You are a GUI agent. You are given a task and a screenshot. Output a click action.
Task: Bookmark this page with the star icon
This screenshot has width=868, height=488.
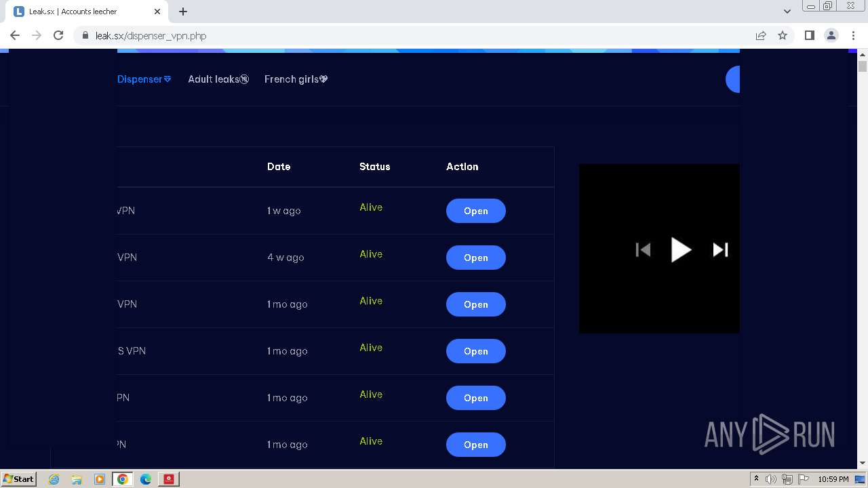coord(783,35)
